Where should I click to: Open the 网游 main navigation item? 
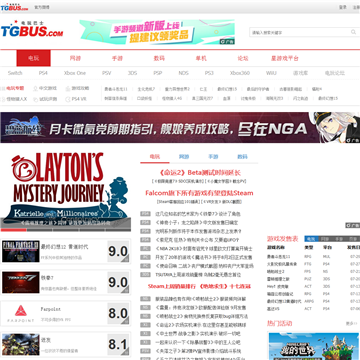[75, 58]
